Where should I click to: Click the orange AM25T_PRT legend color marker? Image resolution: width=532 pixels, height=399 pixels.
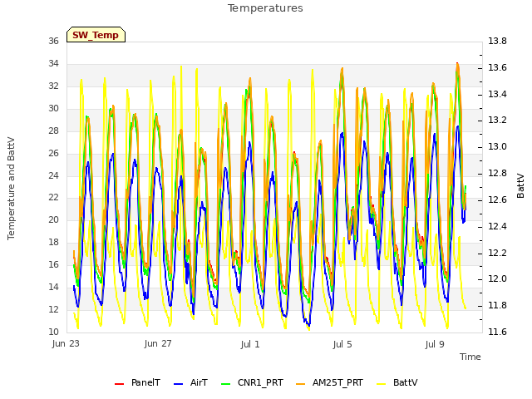point(300,384)
